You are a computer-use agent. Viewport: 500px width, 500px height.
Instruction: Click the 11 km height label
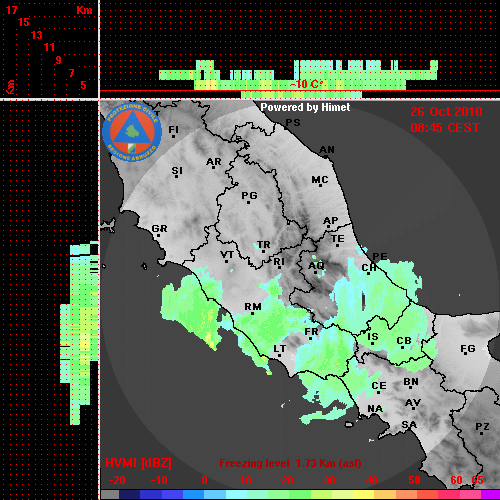point(49,47)
